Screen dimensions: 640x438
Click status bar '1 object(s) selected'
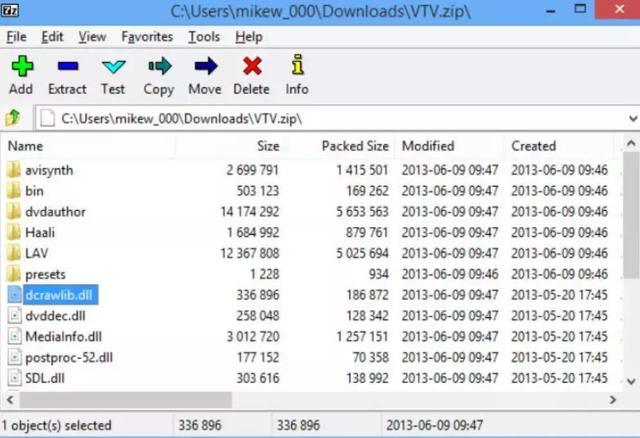tap(56, 425)
